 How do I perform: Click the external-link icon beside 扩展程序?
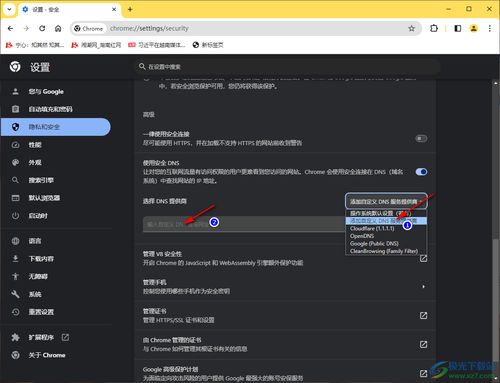65,337
